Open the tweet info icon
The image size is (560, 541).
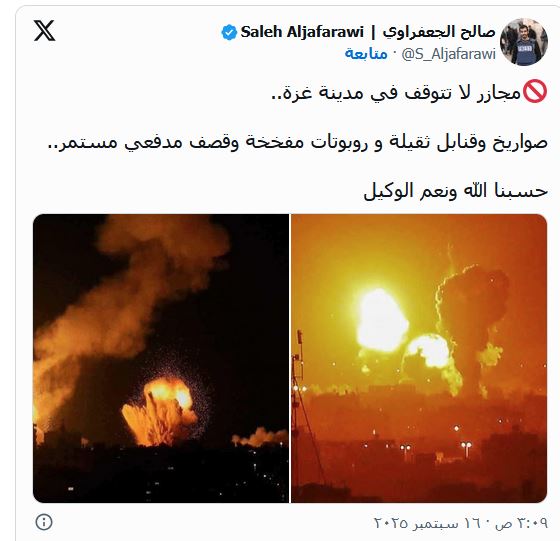click(44, 522)
